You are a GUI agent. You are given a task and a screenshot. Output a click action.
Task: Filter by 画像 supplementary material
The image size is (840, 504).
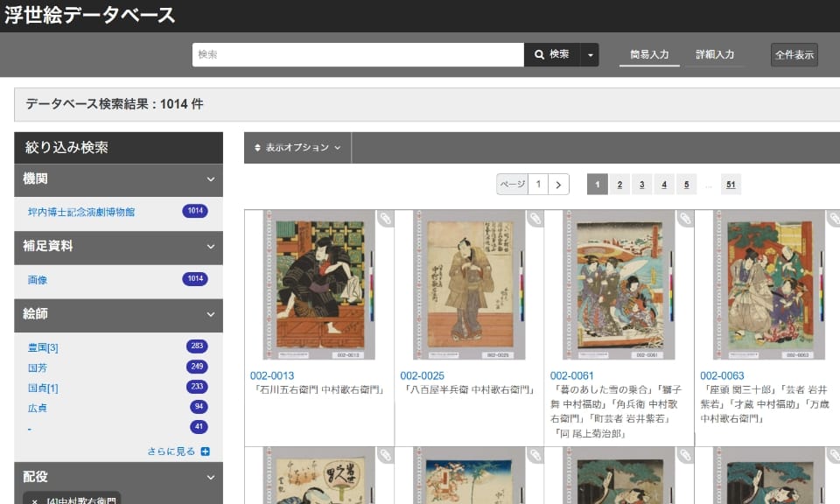(x=38, y=280)
